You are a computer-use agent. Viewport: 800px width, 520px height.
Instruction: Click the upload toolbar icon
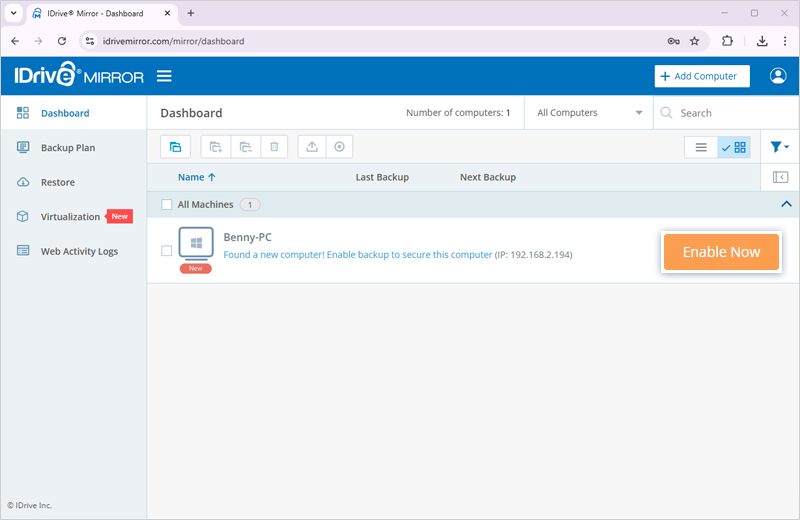312,147
